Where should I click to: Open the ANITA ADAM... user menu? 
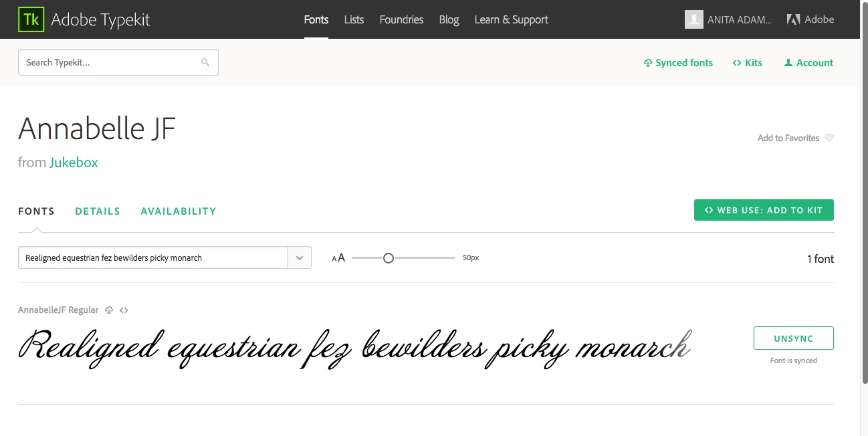click(740, 19)
